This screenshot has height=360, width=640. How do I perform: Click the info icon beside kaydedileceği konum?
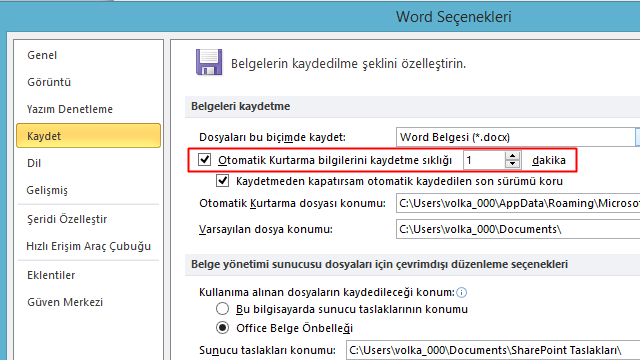coord(462,292)
